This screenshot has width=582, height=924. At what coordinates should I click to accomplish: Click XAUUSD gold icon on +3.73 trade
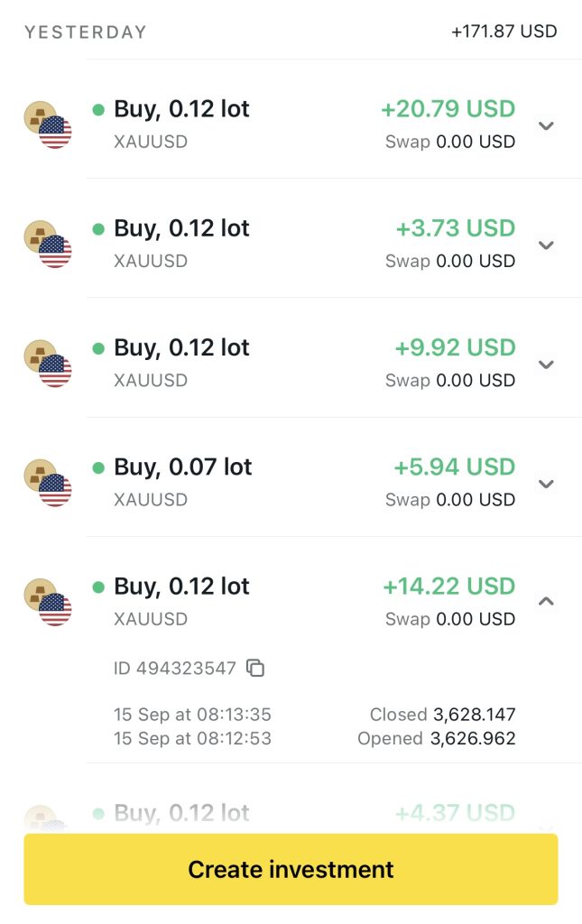(48, 245)
